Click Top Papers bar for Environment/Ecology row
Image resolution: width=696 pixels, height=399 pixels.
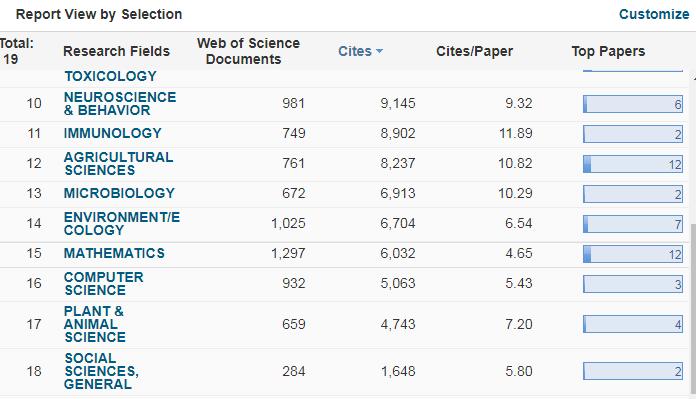pyautogui.click(x=633, y=224)
